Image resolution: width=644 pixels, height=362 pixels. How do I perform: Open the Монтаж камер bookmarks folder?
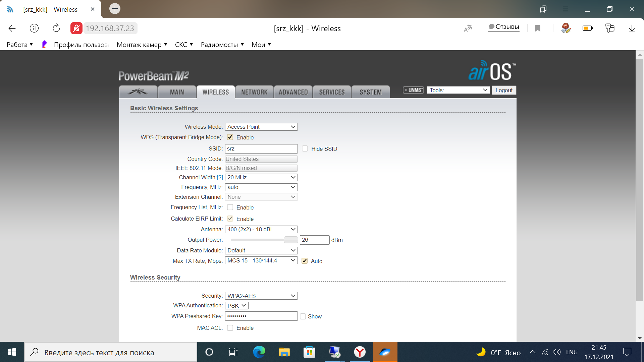click(x=142, y=45)
